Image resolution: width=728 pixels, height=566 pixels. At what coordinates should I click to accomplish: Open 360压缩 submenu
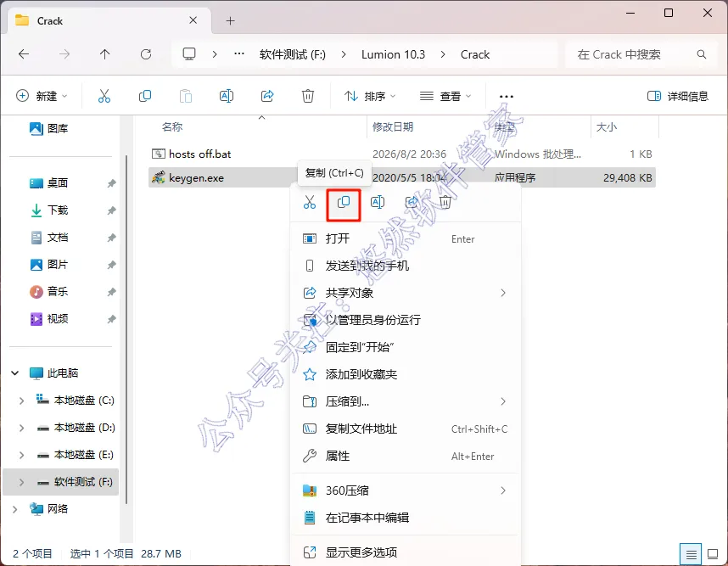point(404,490)
